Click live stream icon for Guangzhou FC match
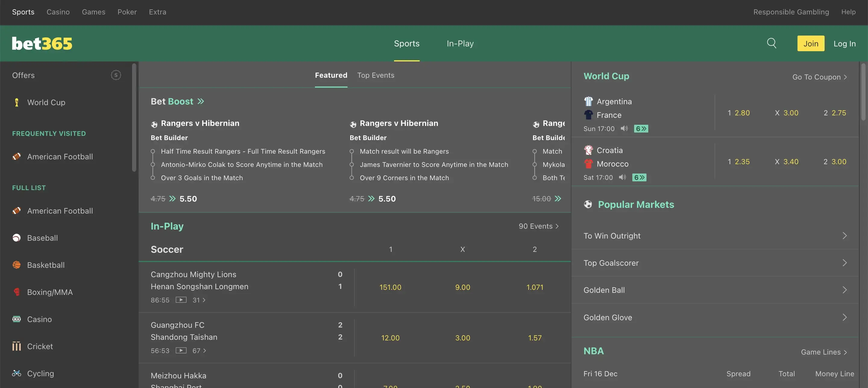Screen dimensions: 868x388 [x=181, y=351]
